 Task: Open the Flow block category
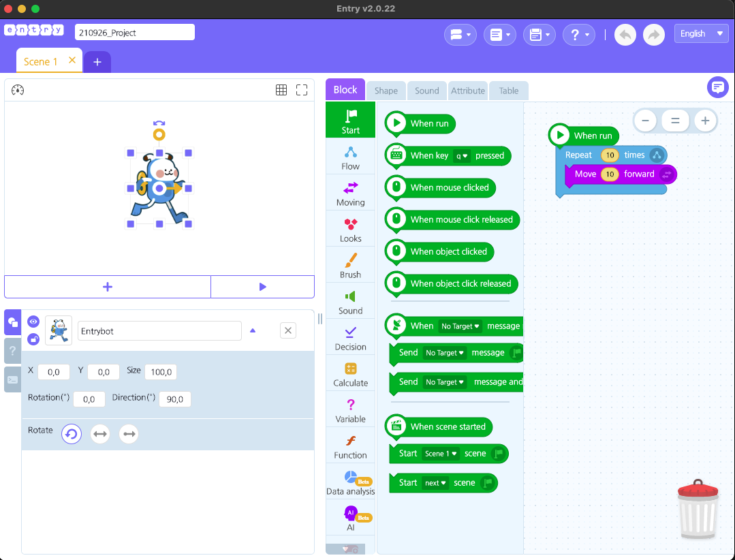350,157
